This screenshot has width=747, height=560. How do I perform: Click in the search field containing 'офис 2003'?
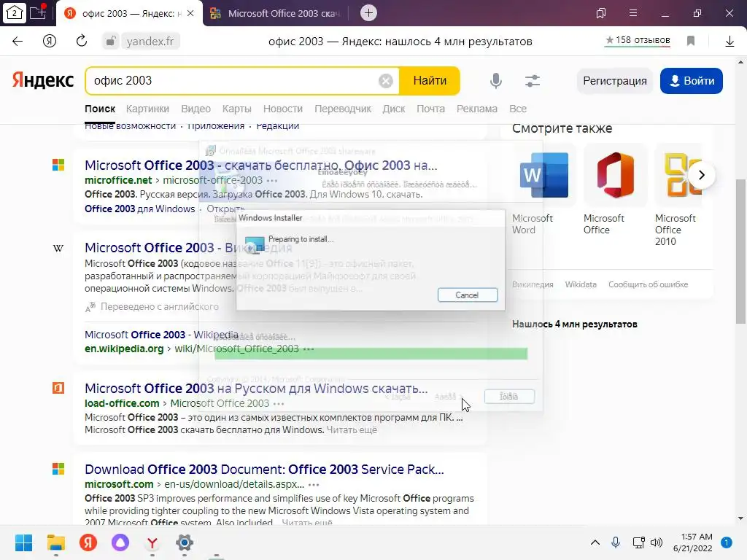pos(233,81)
